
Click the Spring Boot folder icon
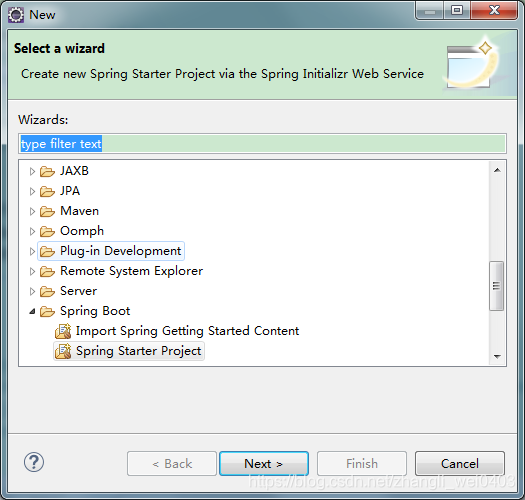[x=47, y=311]
